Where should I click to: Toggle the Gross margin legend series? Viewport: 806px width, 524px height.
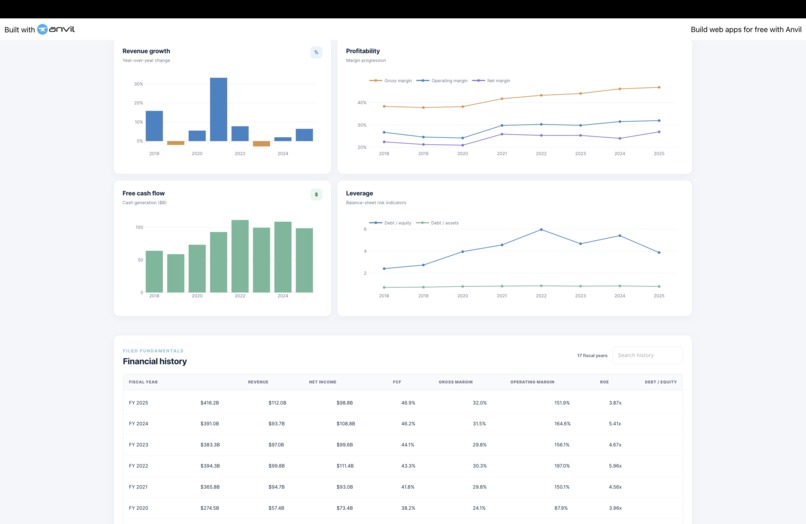tap(391, 81)
